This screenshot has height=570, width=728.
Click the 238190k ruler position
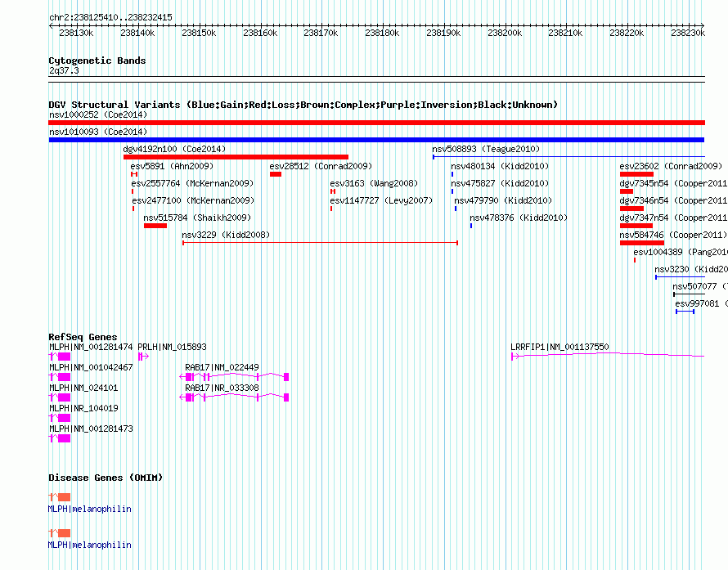pos(443,33)
